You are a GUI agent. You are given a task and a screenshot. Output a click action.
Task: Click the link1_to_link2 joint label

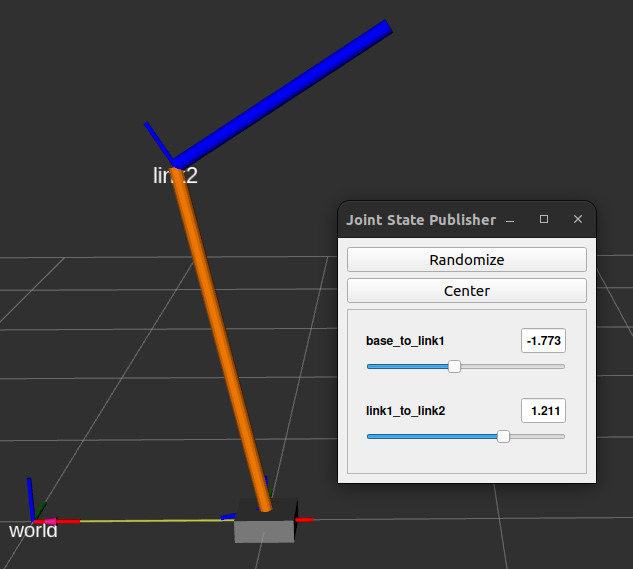[x=405, y=411]
